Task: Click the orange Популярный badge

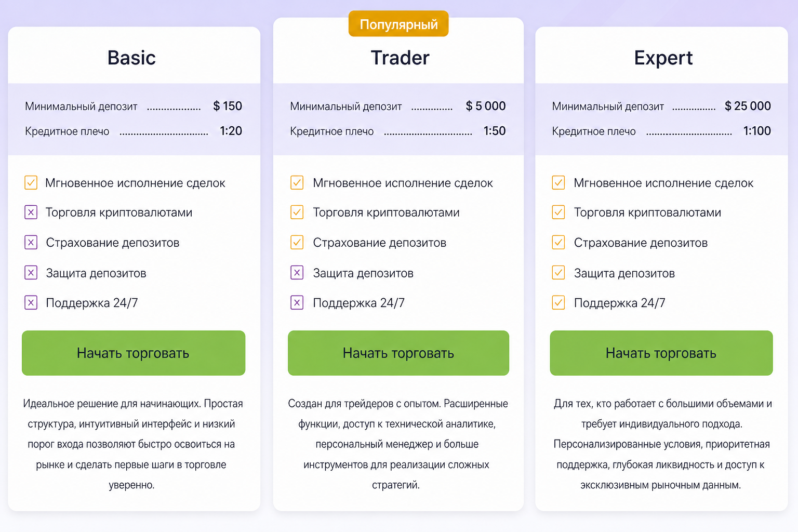Action: (398, 24)
